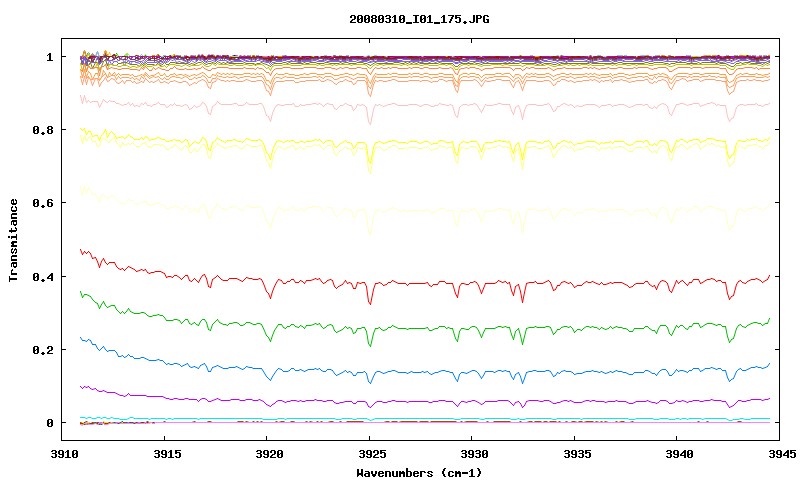This screenshot has width=800, height=480.
Task: Click the x-axis tick label 3915
Action: click(x=167, y=454)
